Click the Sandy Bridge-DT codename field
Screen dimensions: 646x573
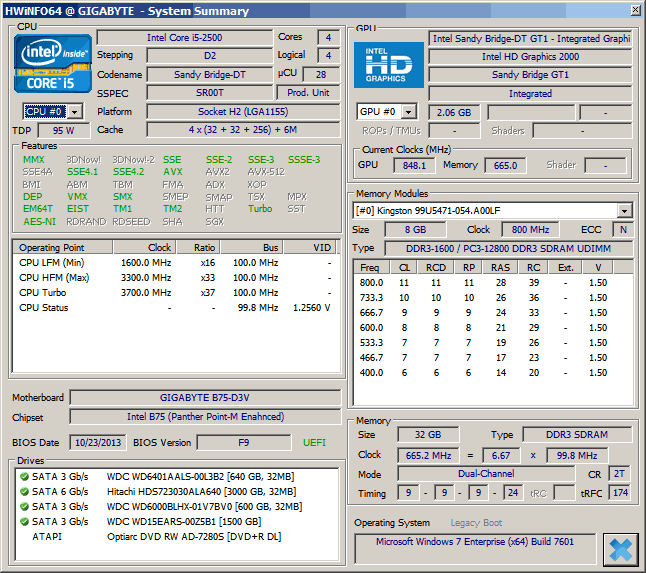click(210, 75)
